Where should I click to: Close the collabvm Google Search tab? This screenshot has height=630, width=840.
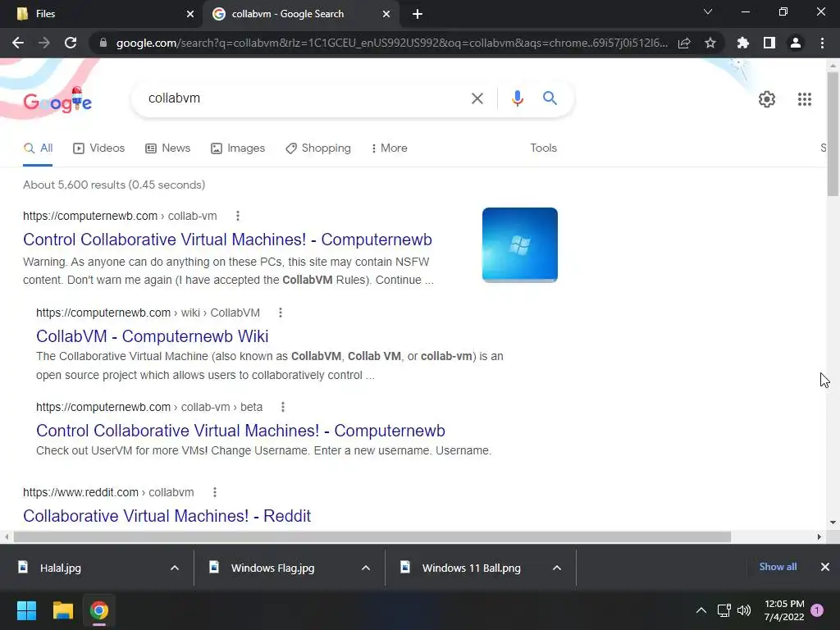pos(386,14)
